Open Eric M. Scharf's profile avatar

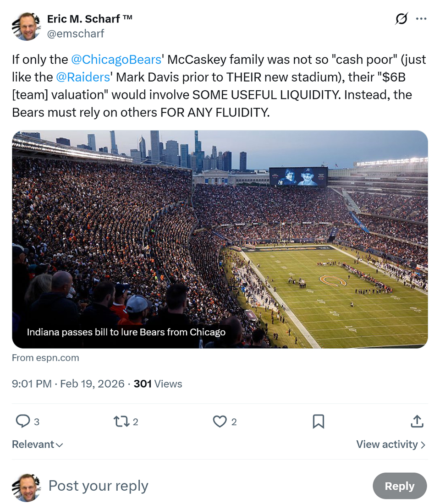[x=26, y=26]
